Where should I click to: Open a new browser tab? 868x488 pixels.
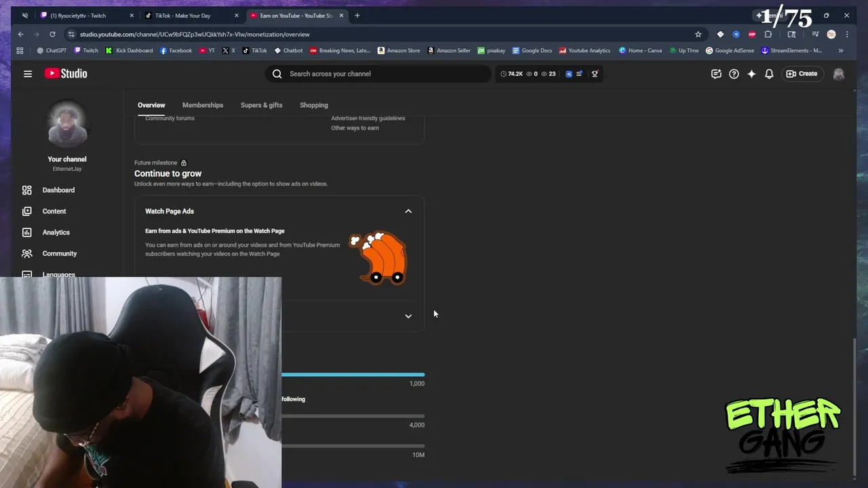click(357, 16)
